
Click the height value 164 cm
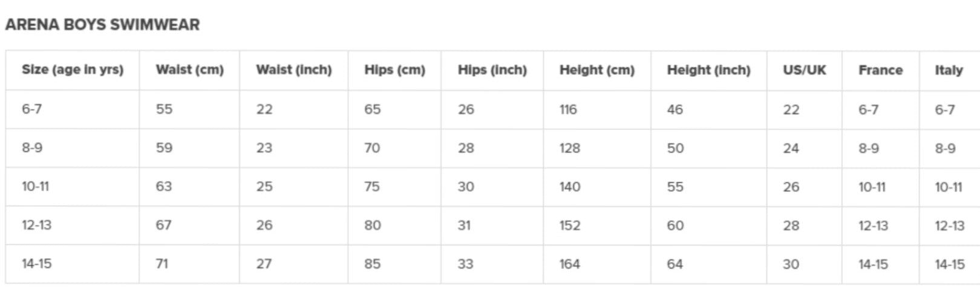569,264
